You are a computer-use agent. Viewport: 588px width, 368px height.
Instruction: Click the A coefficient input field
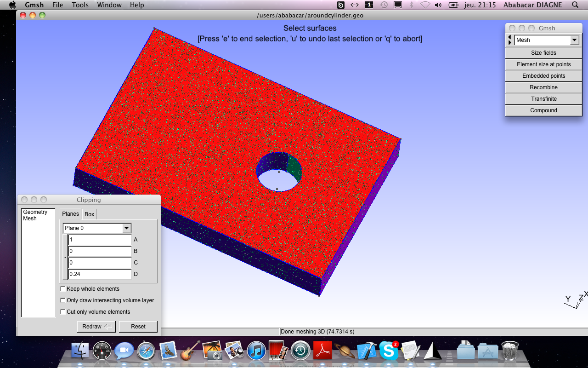100,240
